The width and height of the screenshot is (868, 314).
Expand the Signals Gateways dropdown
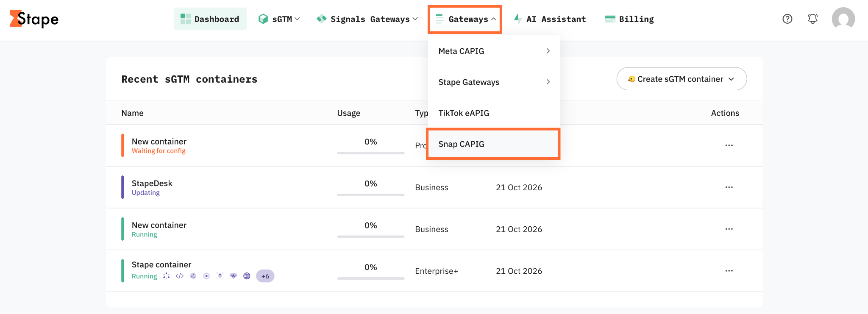pyautogui.click(x=367, y=19)
